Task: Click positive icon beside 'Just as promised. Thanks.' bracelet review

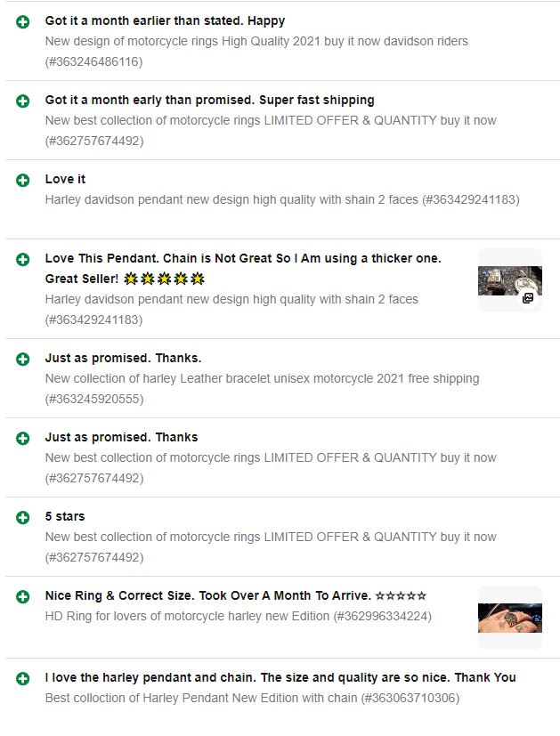Action: [x=22, y=359]
